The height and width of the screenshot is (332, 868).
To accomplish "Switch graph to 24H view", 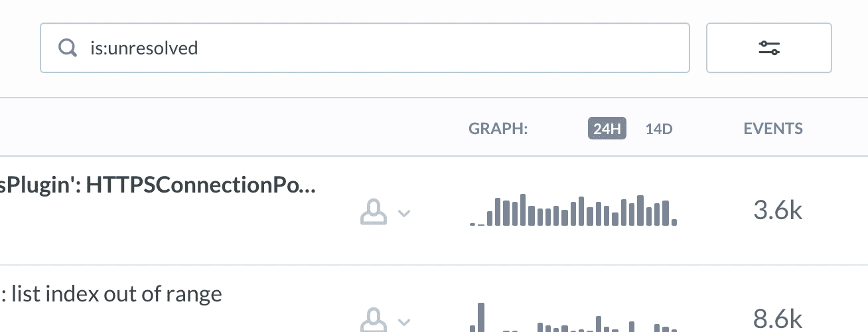I will (607, 129).
